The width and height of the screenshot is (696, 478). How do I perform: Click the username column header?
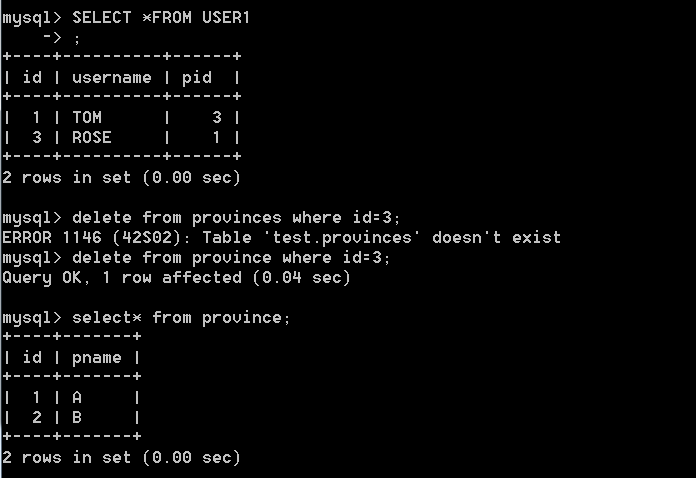click(111, 78)
